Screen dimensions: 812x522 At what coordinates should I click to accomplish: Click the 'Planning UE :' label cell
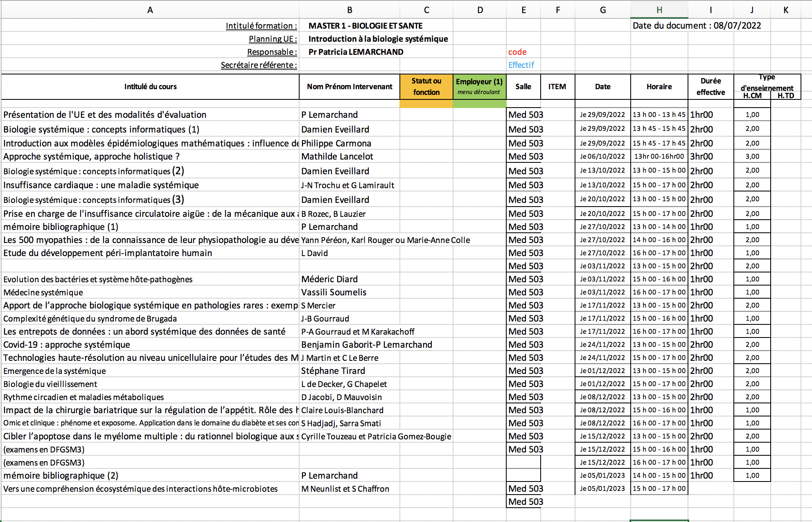[x=273, y=39]
